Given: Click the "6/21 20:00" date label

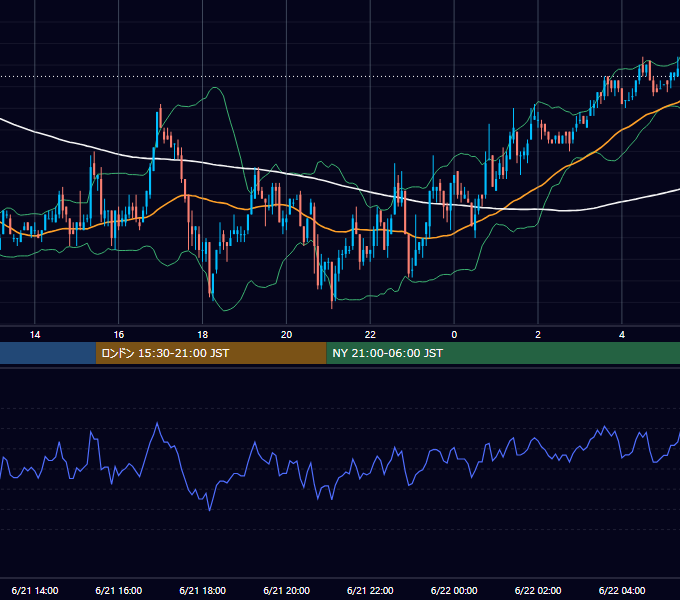Looking at the screenshot, I should (x=286, y=590).
